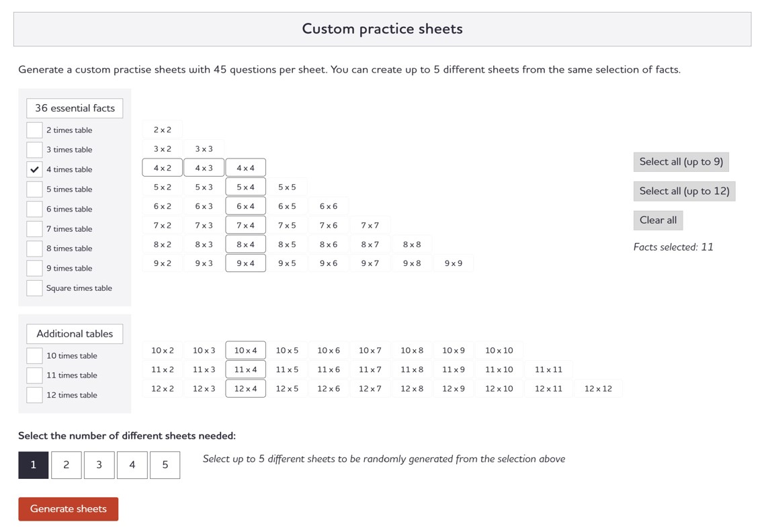
Task: Toggle the 9 x 9 fact tile
Action: [454, 264]
